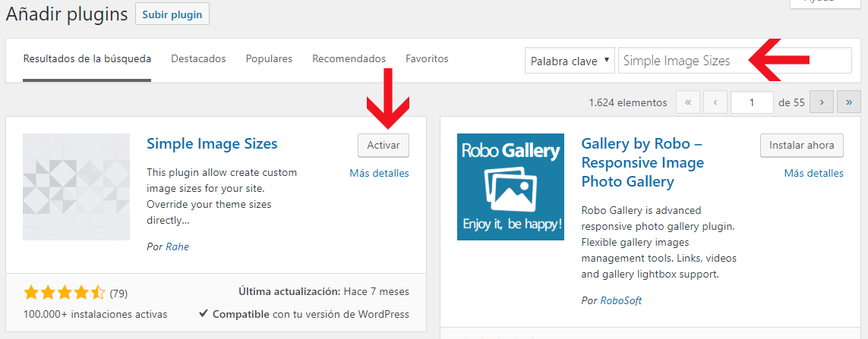The width and height of the screenshot is (868, 339).
Task: Open Más detalles for Gallery by Robo
Action: point(814,173)
